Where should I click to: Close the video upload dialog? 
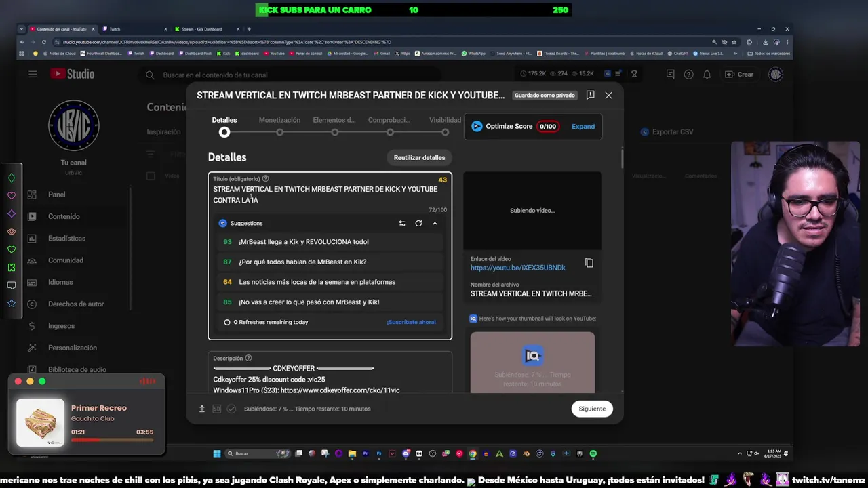tap(608, 96)
